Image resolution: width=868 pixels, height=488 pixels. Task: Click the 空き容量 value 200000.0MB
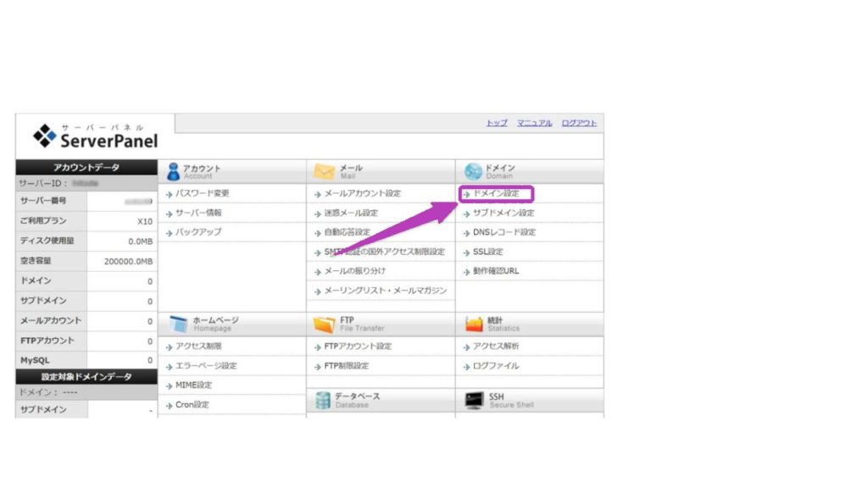[x=129, y=261]
